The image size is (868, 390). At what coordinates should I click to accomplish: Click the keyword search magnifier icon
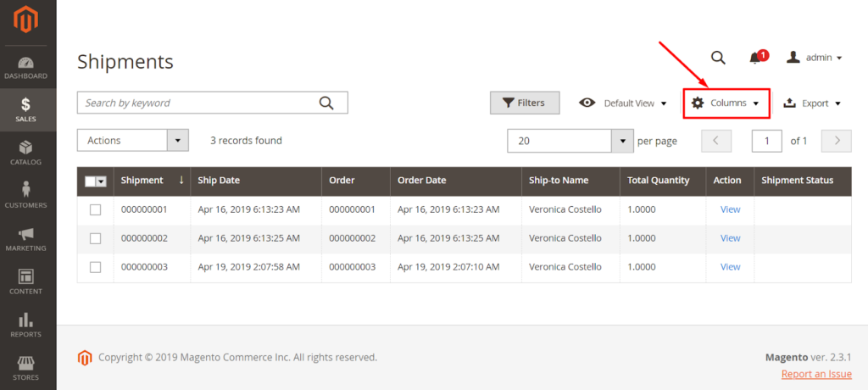326,103
